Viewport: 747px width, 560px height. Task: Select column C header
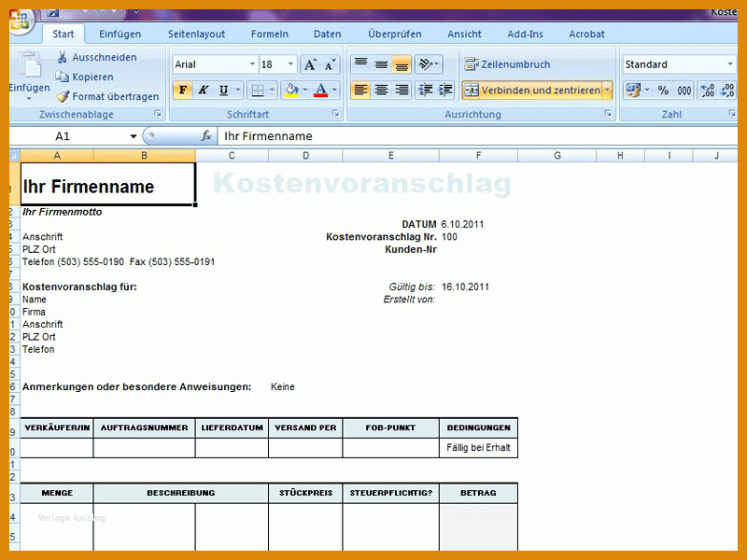pyautogui.click(x=232, y=156)
